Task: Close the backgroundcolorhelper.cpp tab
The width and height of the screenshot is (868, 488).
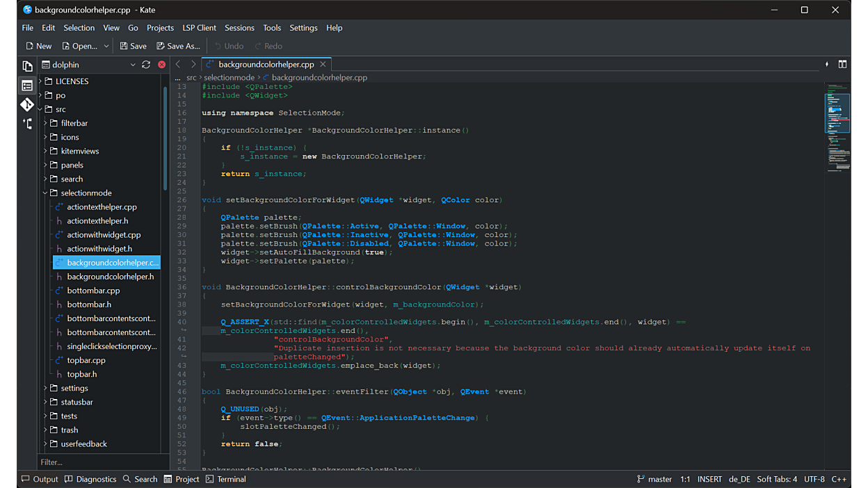Action: point(323,65)
